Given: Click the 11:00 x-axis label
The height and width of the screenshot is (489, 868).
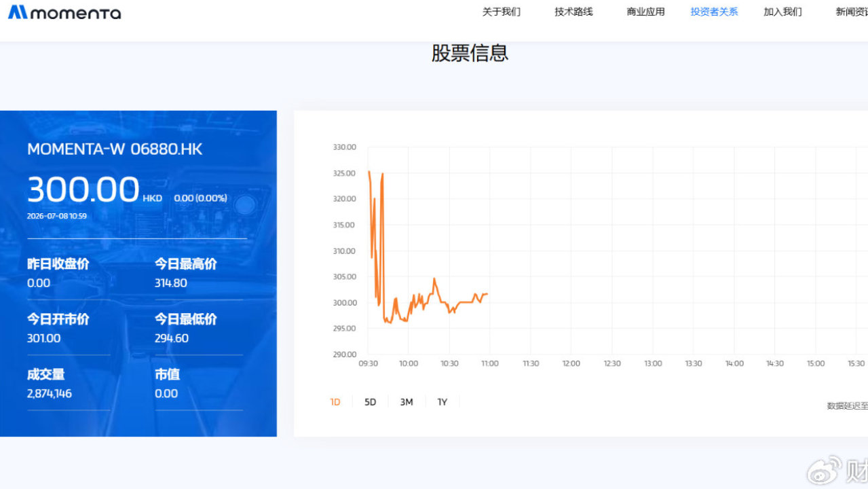Looking at the screenshot, I should 490,364.
